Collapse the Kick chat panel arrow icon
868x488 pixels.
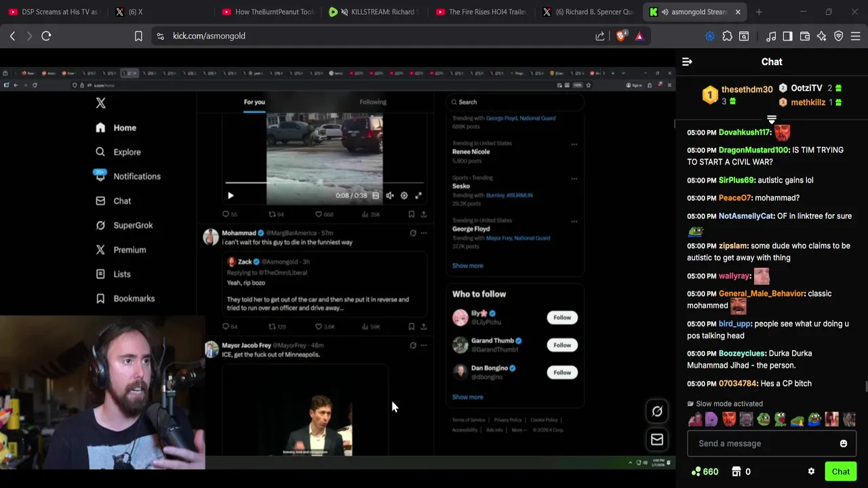(687, 62)
